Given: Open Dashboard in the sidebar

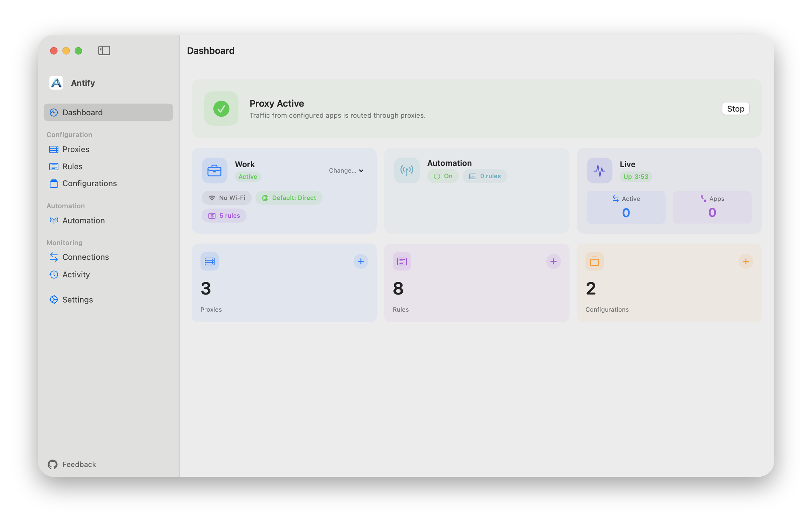Looking at the screenshot, I should click(x=108, y=112).
